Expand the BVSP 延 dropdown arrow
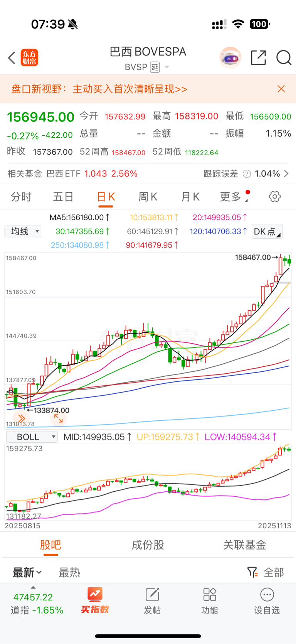 (167, 67)
